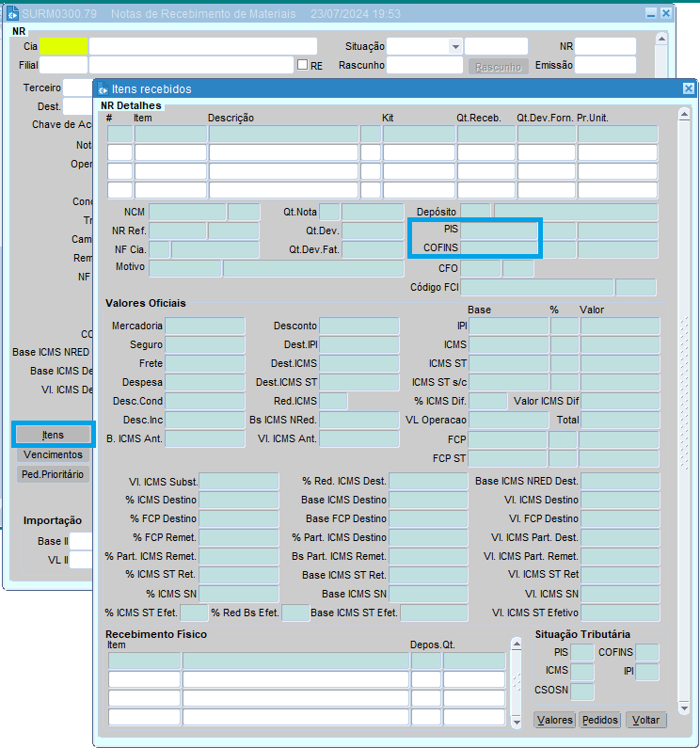Screen dimensions: 700x748
Task: Click the Valores button
Action: [x=554, y=720]
